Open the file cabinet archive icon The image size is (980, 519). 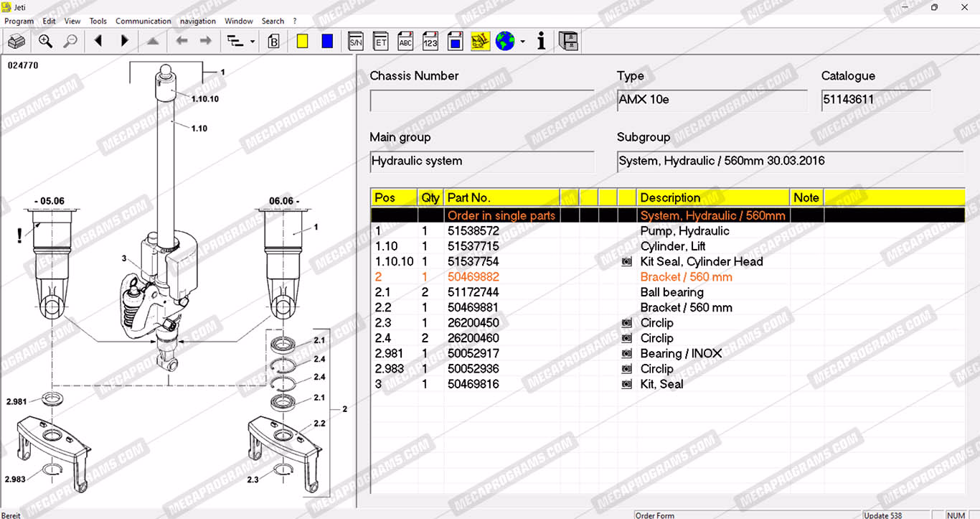[569, 42]
